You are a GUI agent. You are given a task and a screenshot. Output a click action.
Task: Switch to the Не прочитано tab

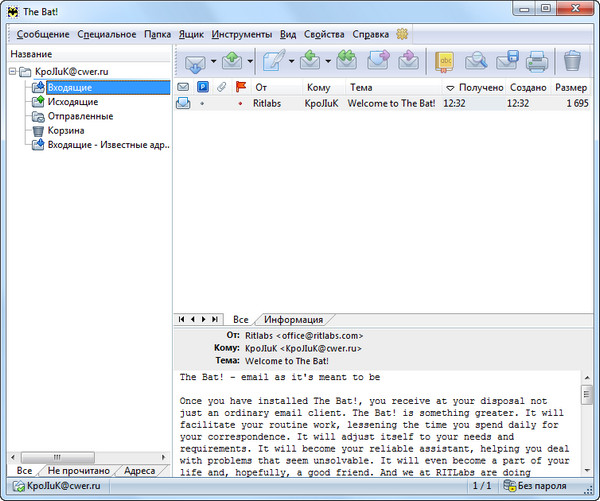tap(79, 470)
